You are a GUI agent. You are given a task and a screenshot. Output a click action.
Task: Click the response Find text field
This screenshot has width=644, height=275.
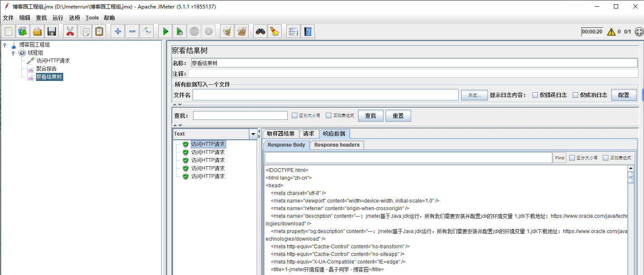pos(408,158)
